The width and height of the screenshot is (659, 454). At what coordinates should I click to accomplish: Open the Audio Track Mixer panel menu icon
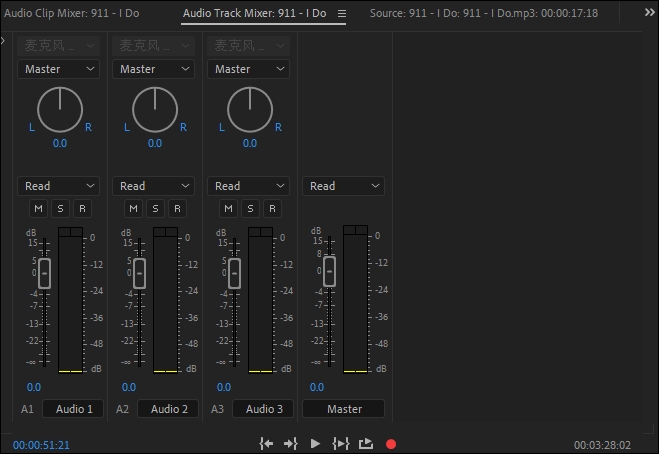341,14
